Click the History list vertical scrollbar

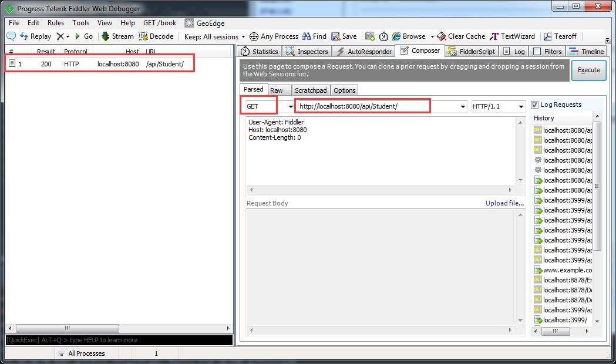[x=597, y=218]
